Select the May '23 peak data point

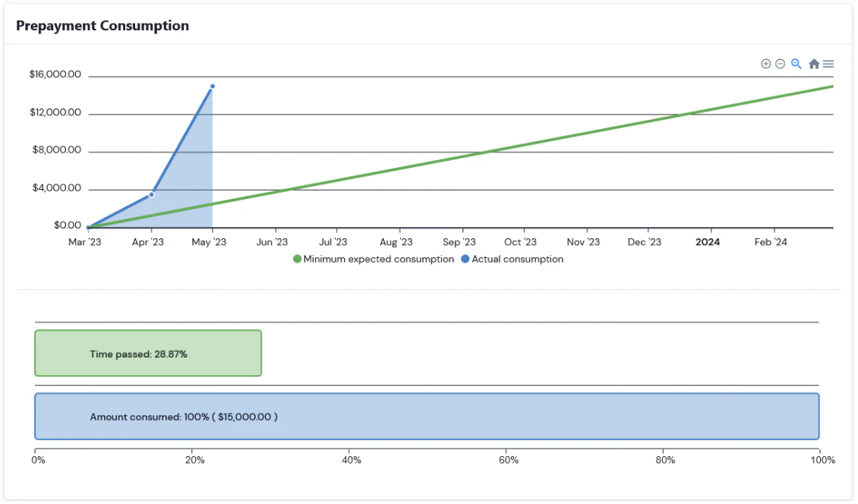point(213,87)
